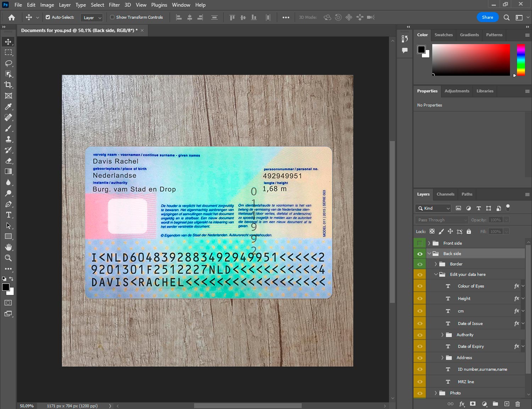Viewport: 532px width, 409px height.
Task: Select the Clone Stamp tool
Action: 9,139
